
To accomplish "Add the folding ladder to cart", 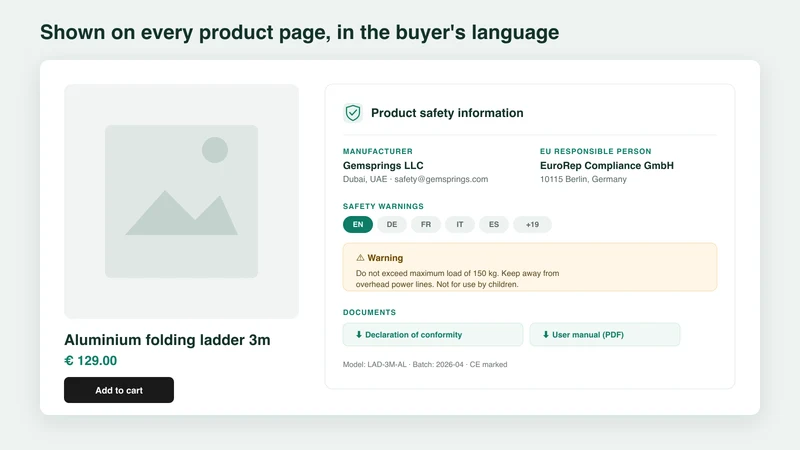I will tap(119, 390).
